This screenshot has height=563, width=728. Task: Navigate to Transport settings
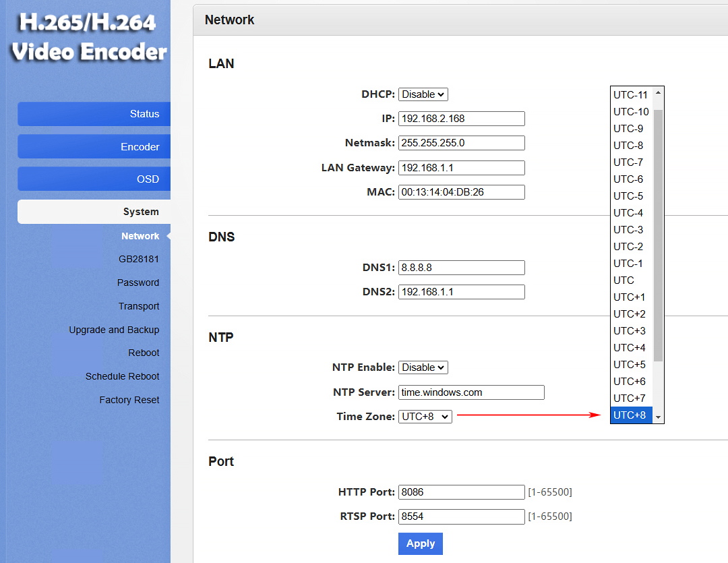pyautogui.click(x=138, y=306)
